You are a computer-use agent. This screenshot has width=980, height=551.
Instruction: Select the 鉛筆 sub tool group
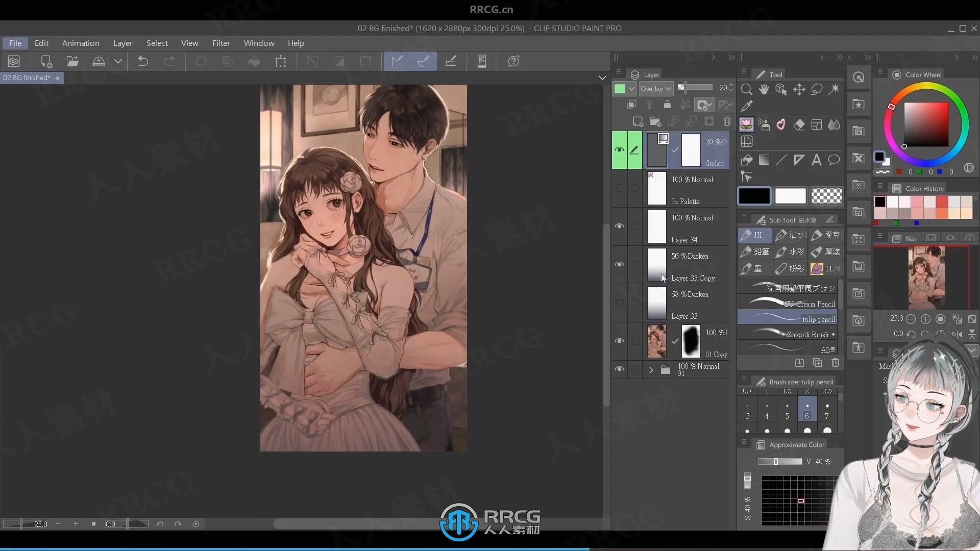(755, 252)
